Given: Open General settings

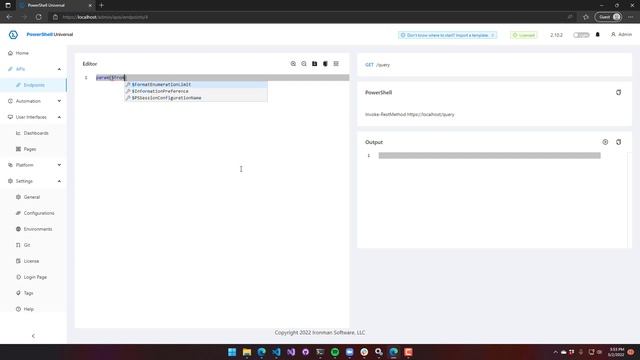Looking at the screenshot, I should tap(31, 197).
